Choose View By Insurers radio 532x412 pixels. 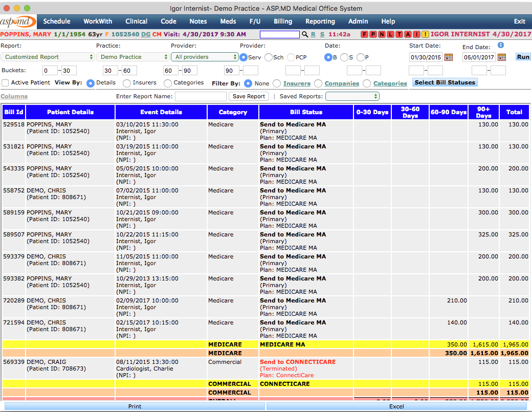coord(127,83)
